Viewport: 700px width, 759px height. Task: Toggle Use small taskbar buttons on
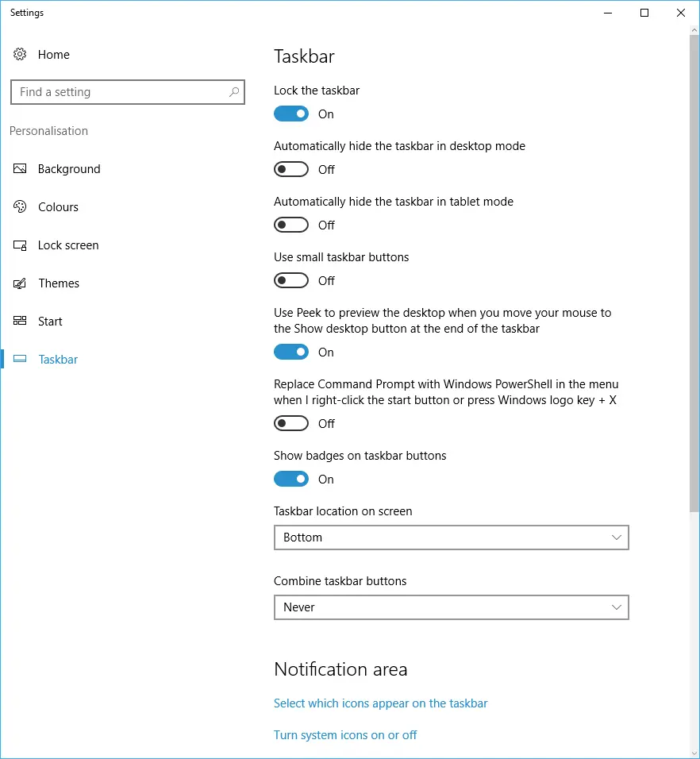(291, 281)
